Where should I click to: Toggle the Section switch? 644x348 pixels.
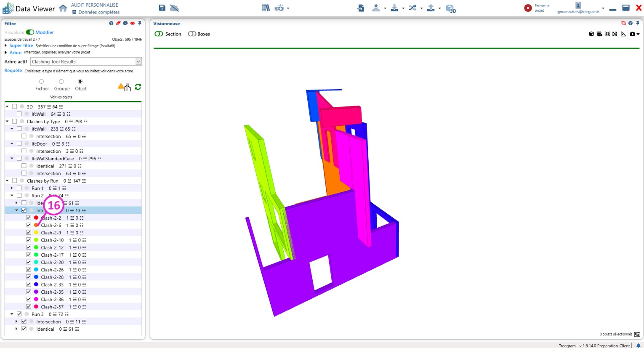tap(159, 34)
